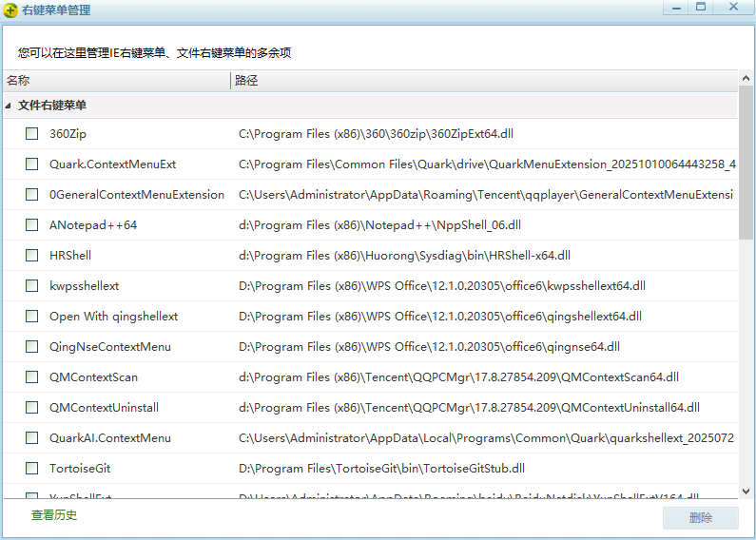Click HRShell-x64.dll path text
This screenshot has height=540, width=756.
pyautogui.click(x=404, y=255)
